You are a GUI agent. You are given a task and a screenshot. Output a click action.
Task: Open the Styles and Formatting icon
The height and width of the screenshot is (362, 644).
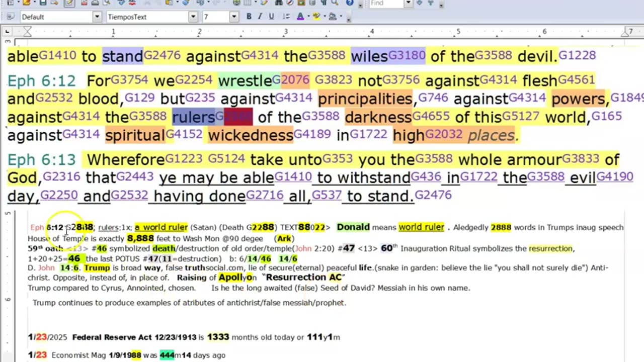pos(10,17)
